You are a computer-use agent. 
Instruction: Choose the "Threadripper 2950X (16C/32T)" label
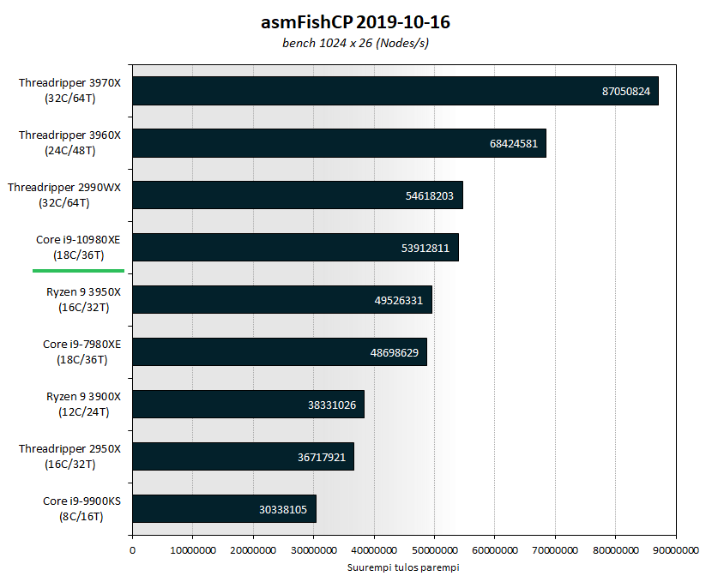click(70, 456)
